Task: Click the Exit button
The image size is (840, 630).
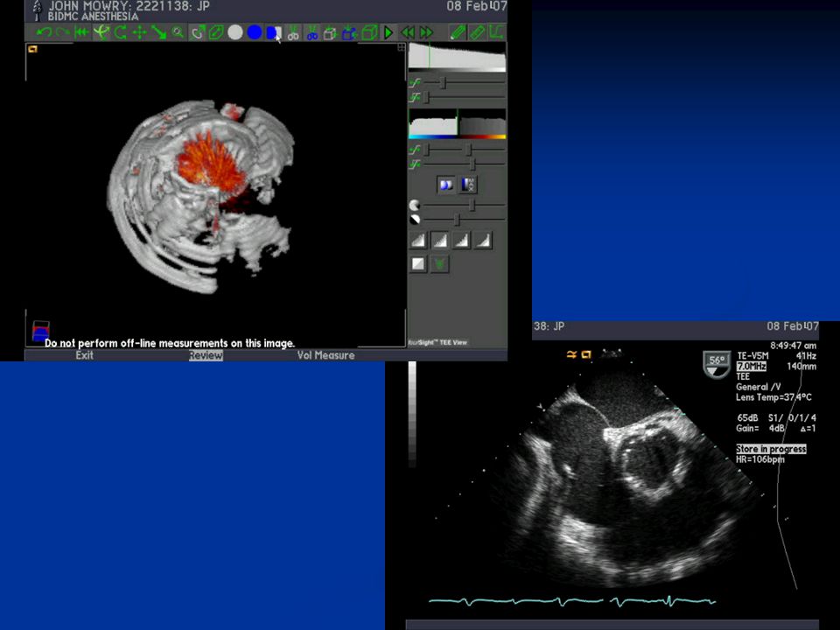Action: click(x=84, y=355)
